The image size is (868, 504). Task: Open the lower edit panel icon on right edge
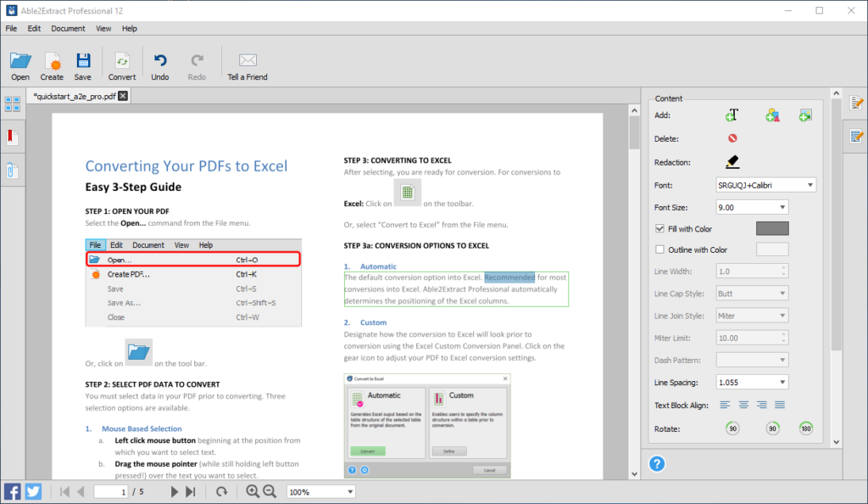(856, 137)
